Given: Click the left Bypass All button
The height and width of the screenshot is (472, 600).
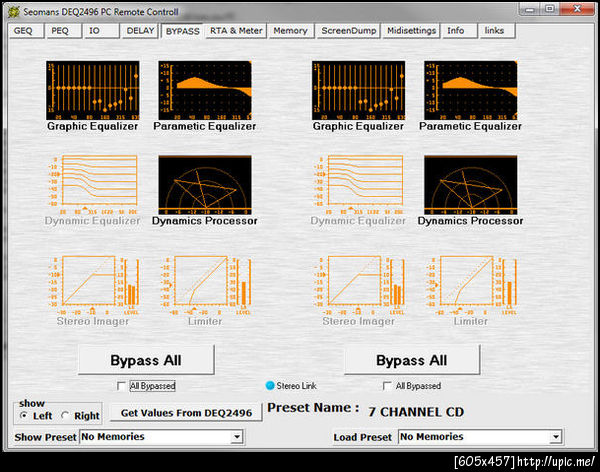Looking at the screenshot, I should pyautogui.click(x=146, y=360).
